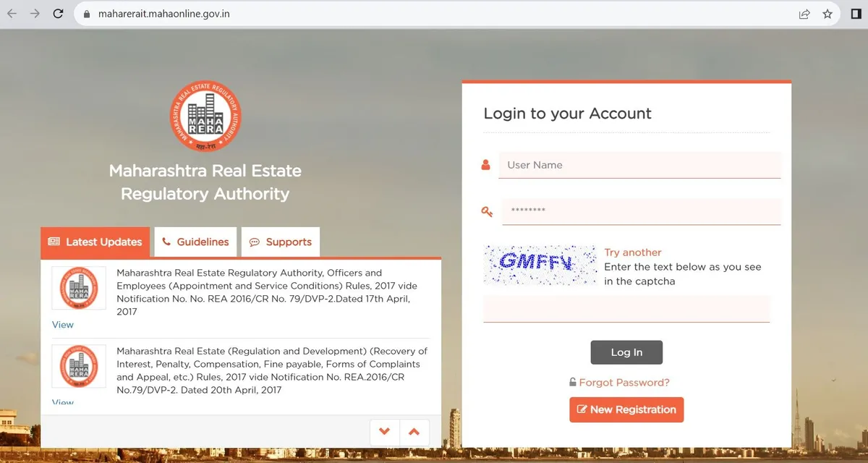Viewport: 868px width, 463px height.
Task: Open the browser side panel icon
Action: (x=856, y=14)
